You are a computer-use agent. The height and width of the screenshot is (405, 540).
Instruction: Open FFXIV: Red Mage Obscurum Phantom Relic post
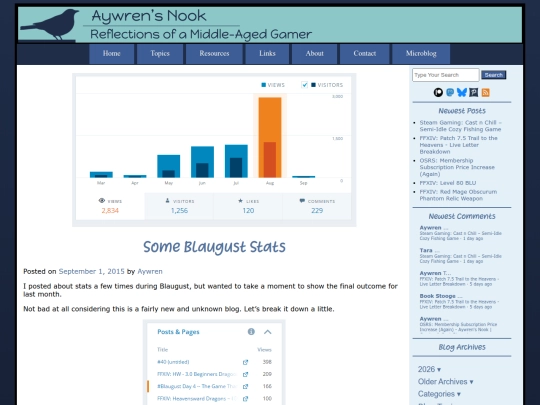click(x=458, y=195)
